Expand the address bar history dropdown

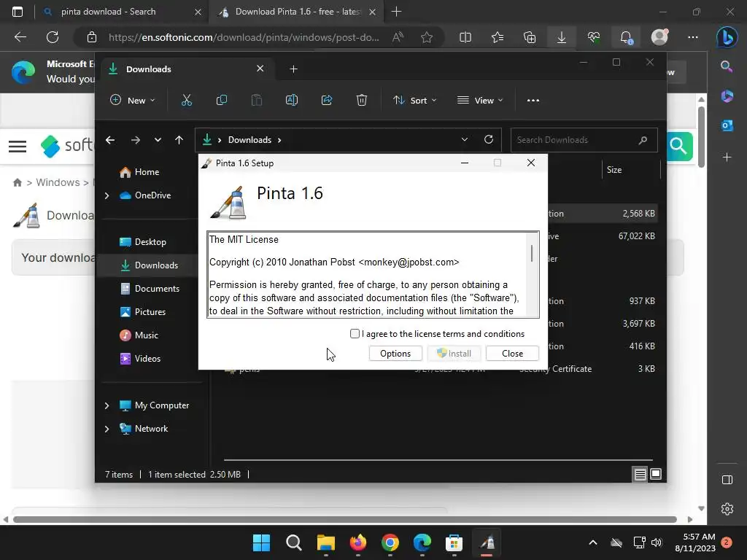465,139
